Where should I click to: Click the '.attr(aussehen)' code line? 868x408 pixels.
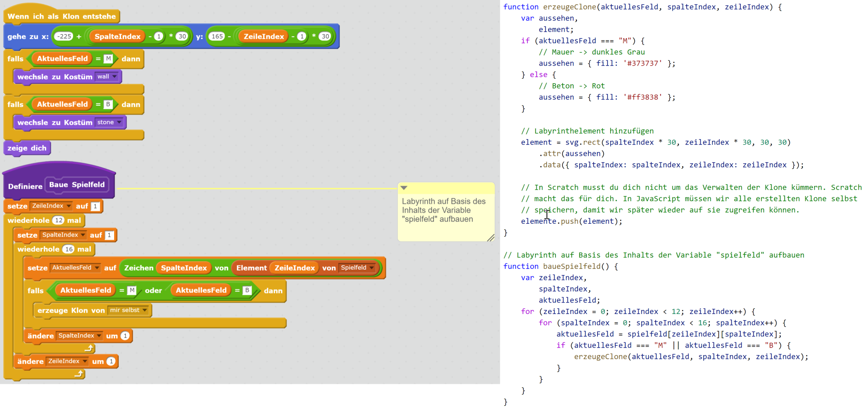pos(572,154)
